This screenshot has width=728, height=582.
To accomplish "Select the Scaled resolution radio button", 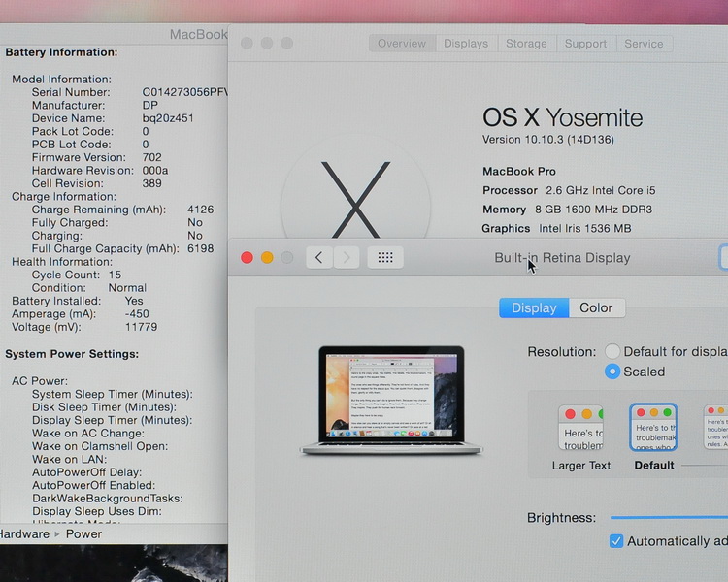I will (612, 372).
